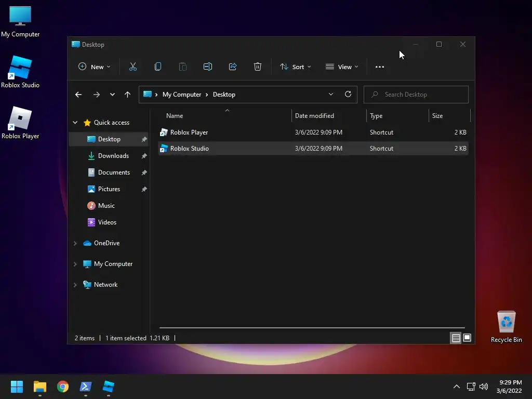
Task: Click the horizontal scrollbar in file list
Action: point(312,328)
